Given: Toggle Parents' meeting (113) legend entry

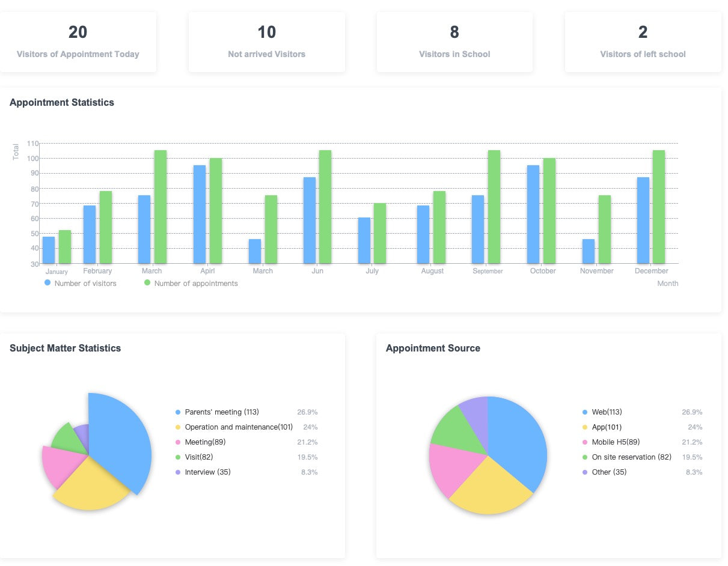Looking at the screenshot, I should point(217,412).
